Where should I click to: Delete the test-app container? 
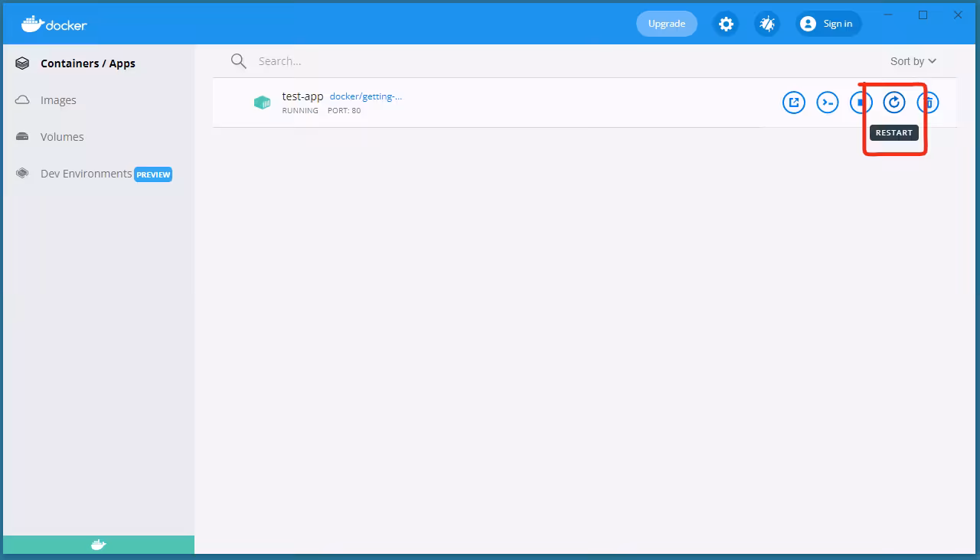click(928, 103)
